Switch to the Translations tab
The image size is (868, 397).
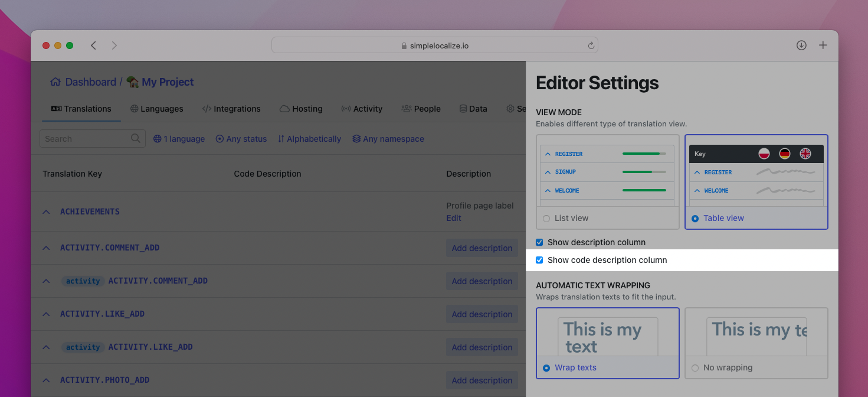(81, 109)
